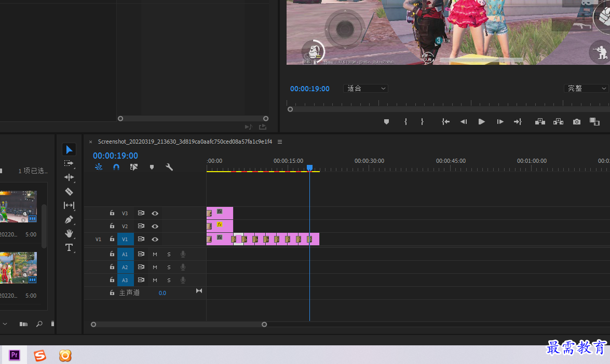The width and height of the screenshot is (610, 364).
Task: Select the Slip tool
Action: pyautogui.click(x=69, y=205)
